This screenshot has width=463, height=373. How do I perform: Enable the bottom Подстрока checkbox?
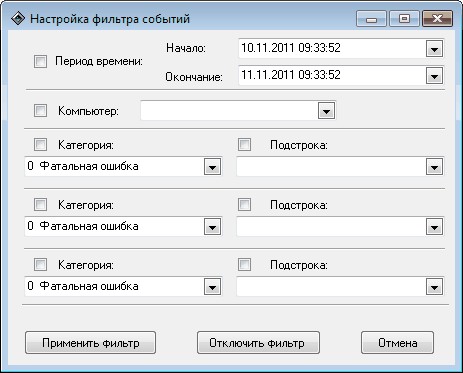(244, 265)
